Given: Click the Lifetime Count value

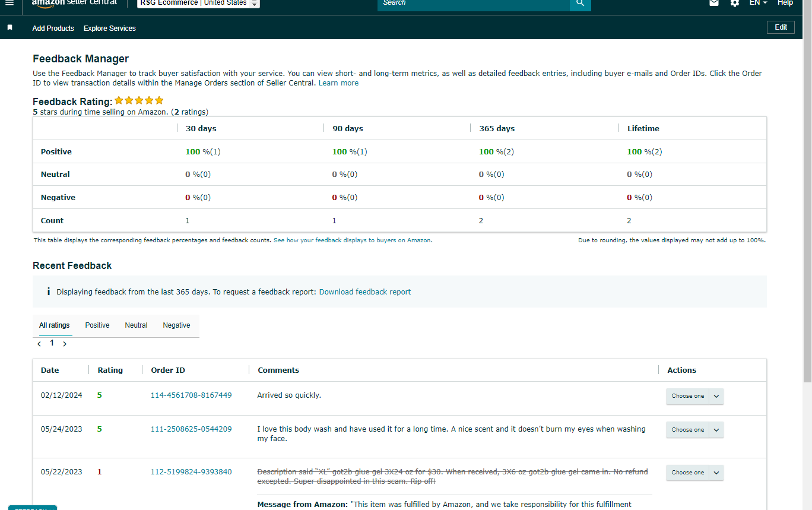Looking at the screenshot, I should coord(629,221).
